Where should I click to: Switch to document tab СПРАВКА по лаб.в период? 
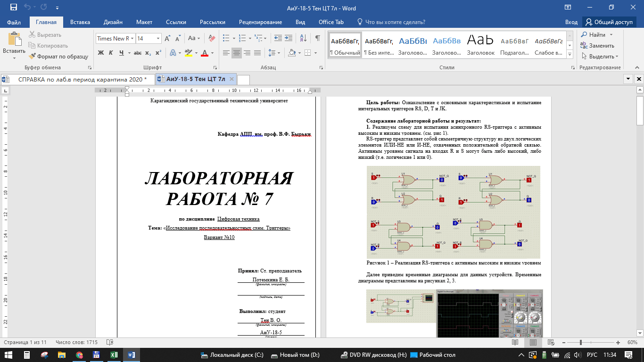77,79
